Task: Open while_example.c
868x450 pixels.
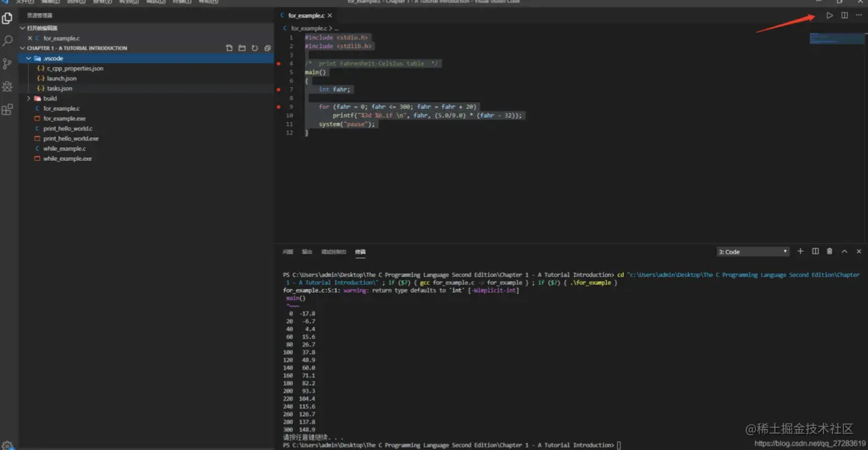Action: (64, 149)
